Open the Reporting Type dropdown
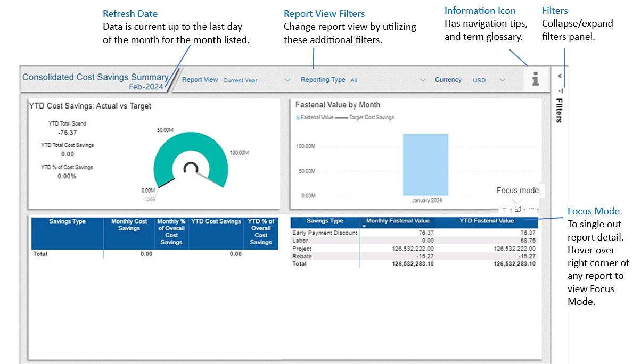The width and height of the screenshot is (641, 364). pyautogui.click(x=423, y=79)
